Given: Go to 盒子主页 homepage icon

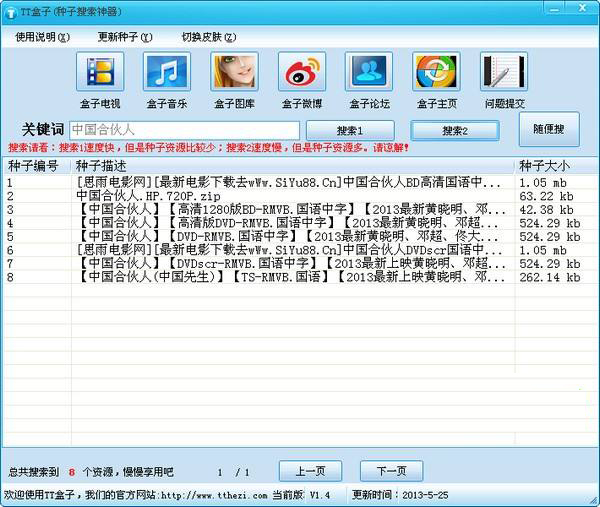Looking at the screenshot, I should coord(437,73).
